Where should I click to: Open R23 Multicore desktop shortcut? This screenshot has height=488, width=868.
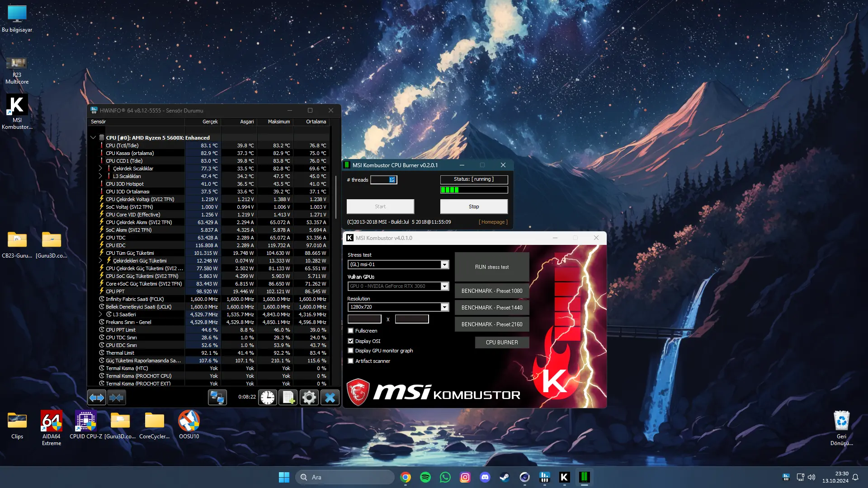click(x=17, y=70)
